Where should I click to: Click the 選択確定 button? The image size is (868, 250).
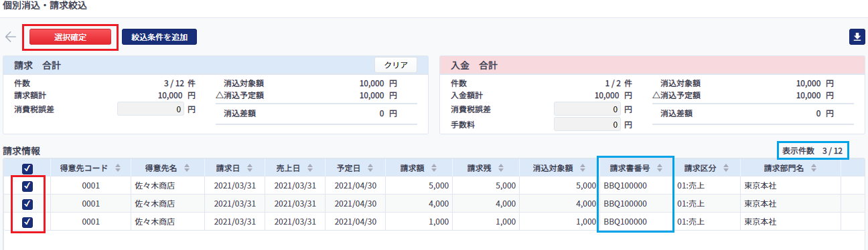click(x=70, y=37)
